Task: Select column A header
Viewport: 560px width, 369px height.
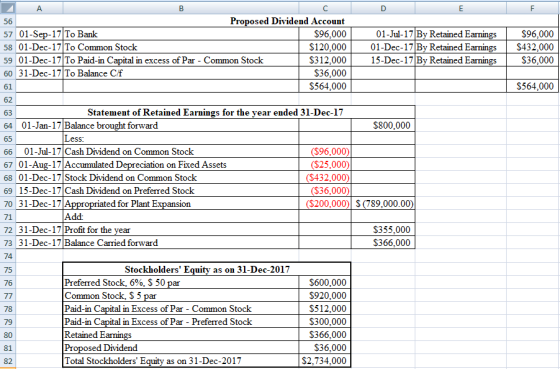Action: point(40,8)
